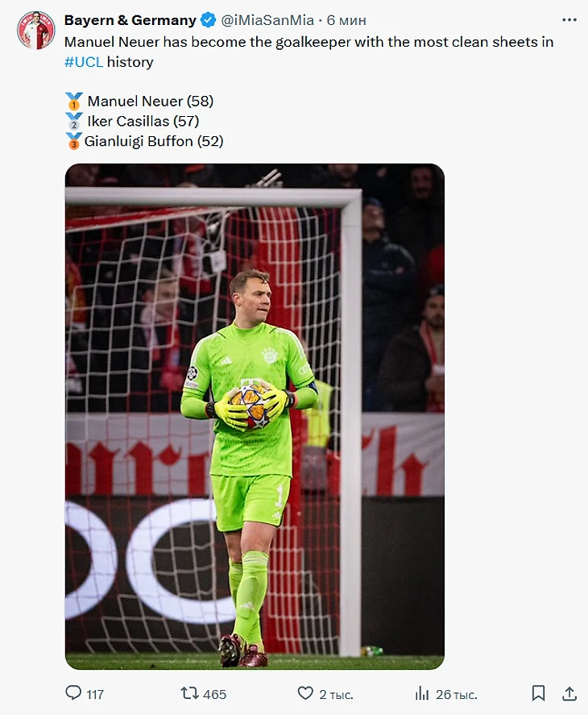Viewport: 588px width, 715px height.
Task: Click the 2 тыс. likes count
Action: pyautogui.click(x=337, y=695)
